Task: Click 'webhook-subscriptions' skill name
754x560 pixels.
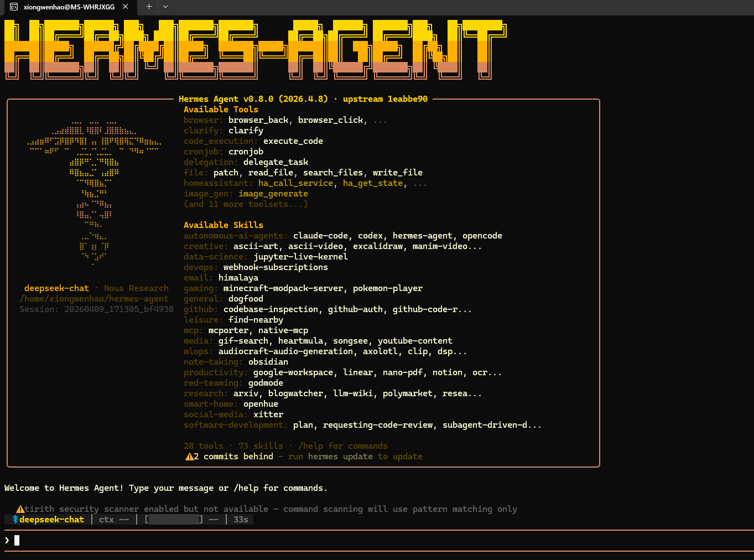Action: [x=275, y=267]
